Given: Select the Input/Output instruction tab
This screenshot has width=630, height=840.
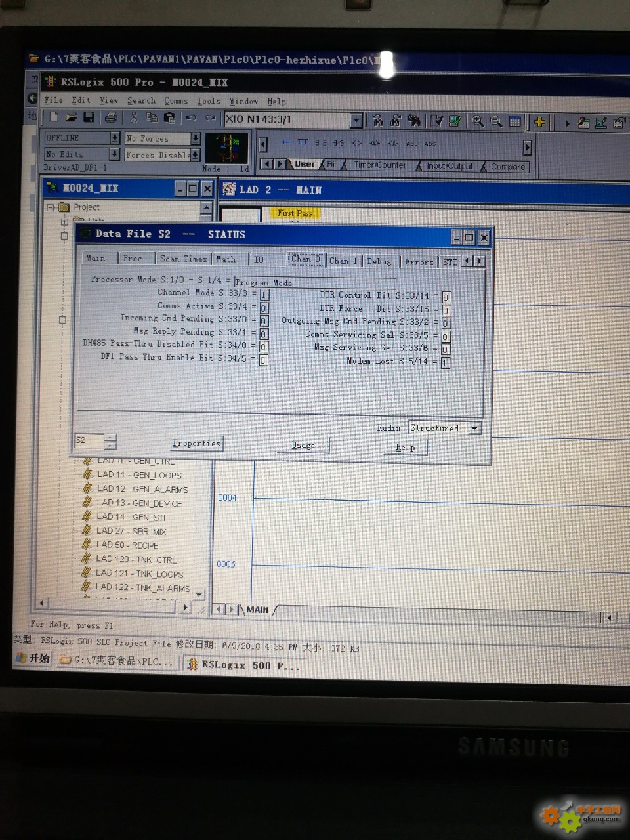Looking at the screenshot, I should click(x=450, y=166).
